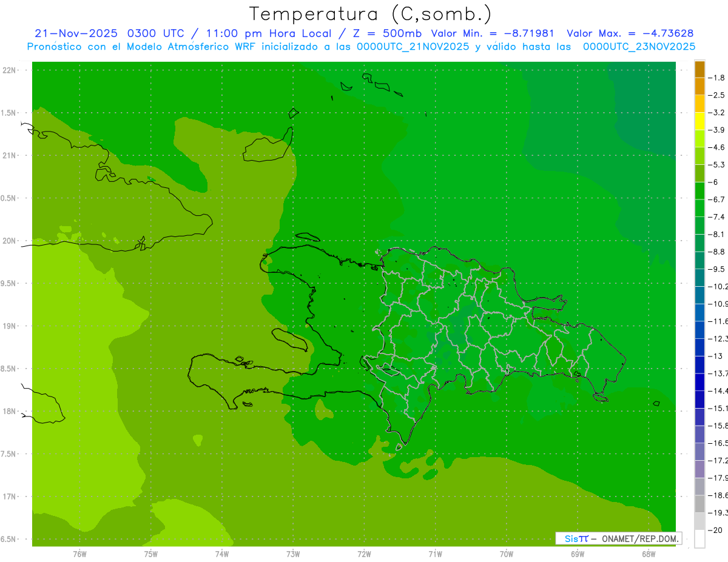
Task: Click the '73W' longitude label
Action: (293, 554)
